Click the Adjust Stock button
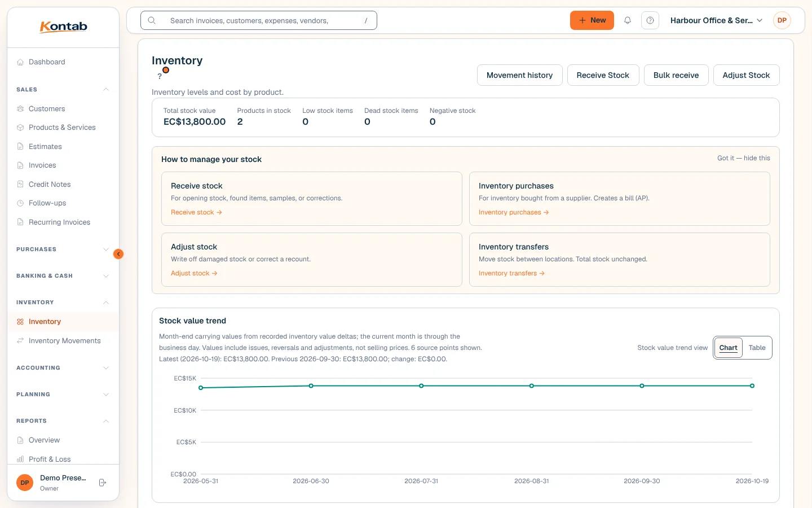This screenshot has height=508, width=812. tap(746, 75)
